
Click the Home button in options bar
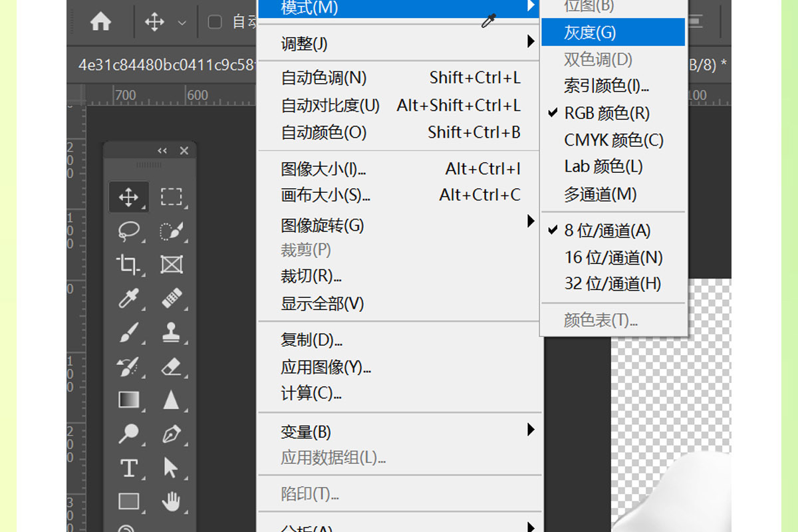click(x=100, y=22)
